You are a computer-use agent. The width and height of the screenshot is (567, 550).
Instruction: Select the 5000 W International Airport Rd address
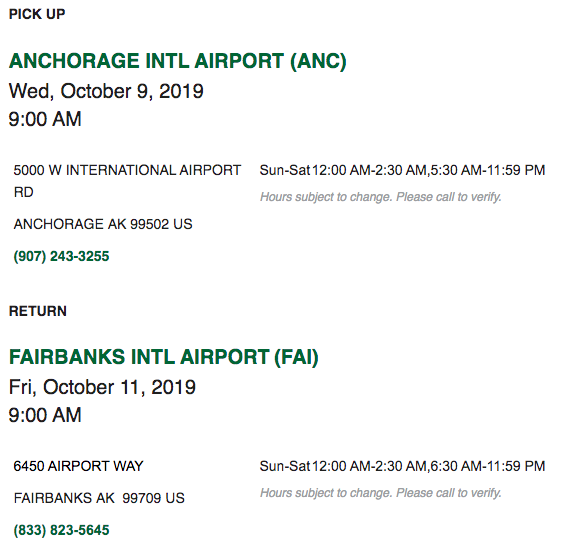click(x=127, y=181)
